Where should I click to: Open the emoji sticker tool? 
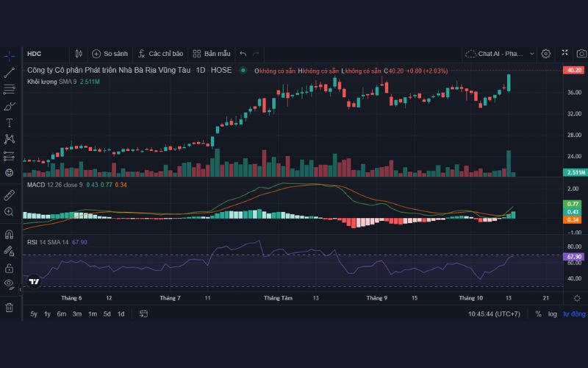10,172
